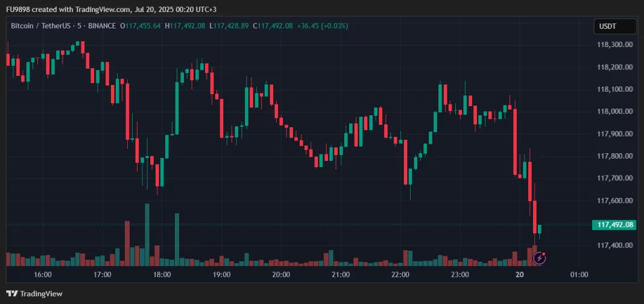644x304 pixels.
Task: Click the 01:00 time axis label
Action: 579,274
